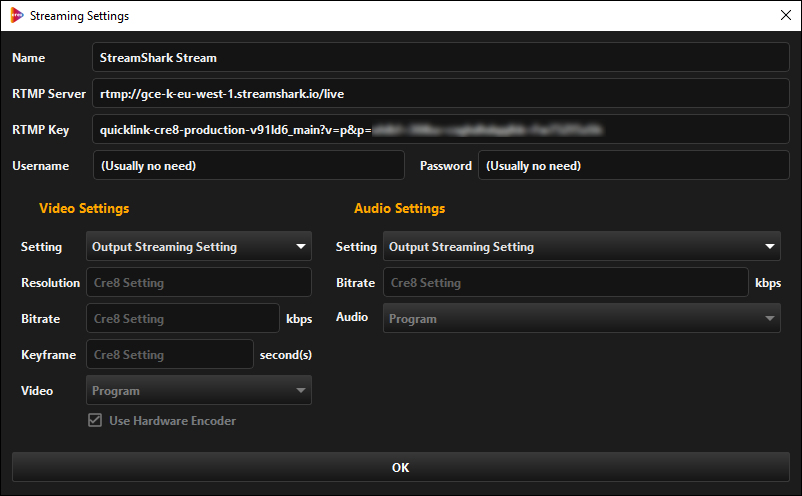Open the Video source Program dropdown
Screen dimensions: 802x496
(198, 390)
